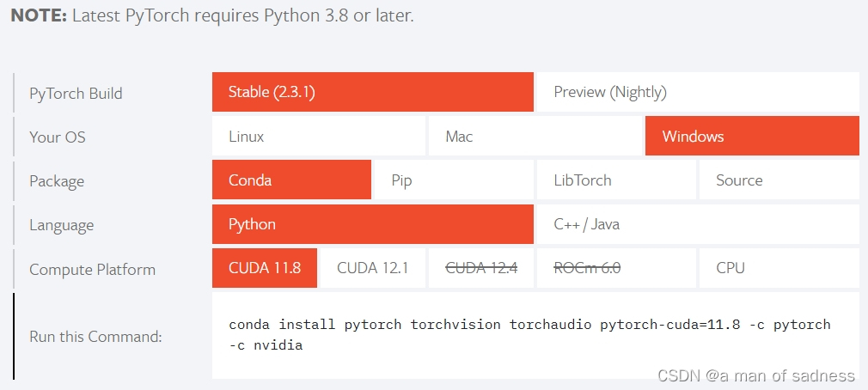Pick Mac as the operating system
Image resolution: width=868 pixels, height=390 pixels.
pyautogui.click(x=535, y=136)
